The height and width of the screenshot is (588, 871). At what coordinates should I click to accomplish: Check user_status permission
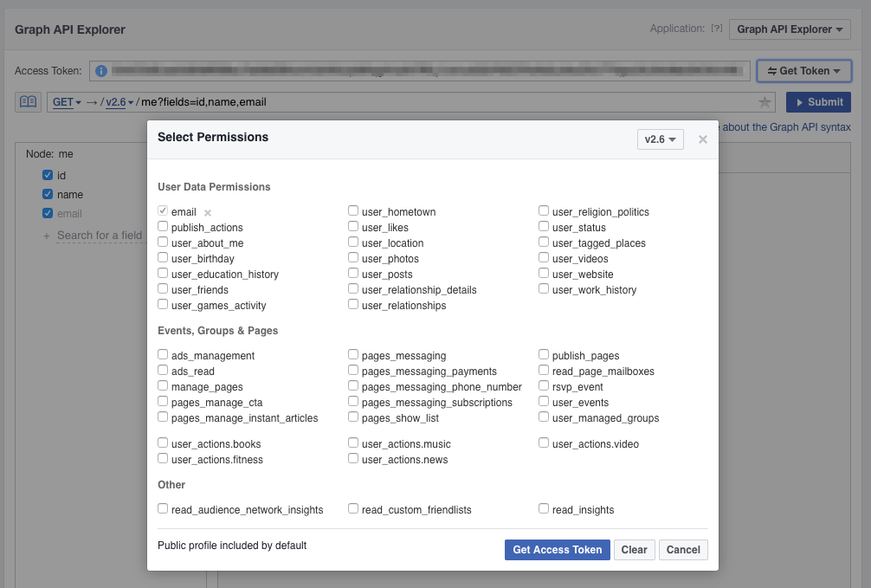click(544, 226)
